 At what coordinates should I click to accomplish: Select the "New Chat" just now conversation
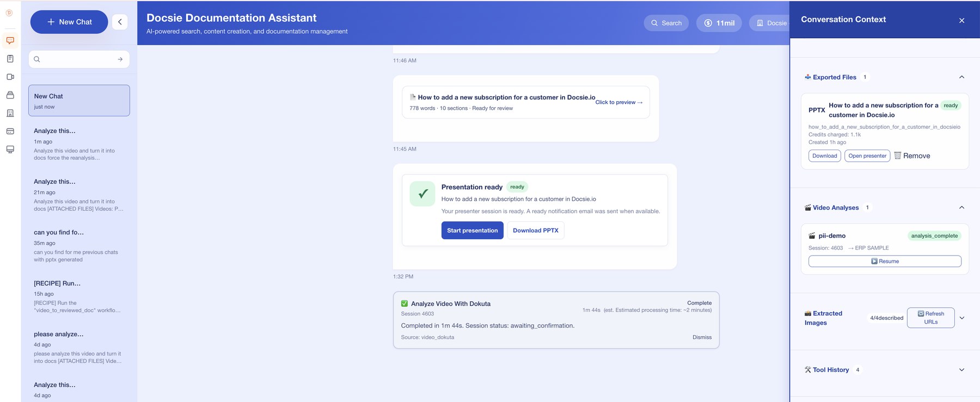pos(79,101)
